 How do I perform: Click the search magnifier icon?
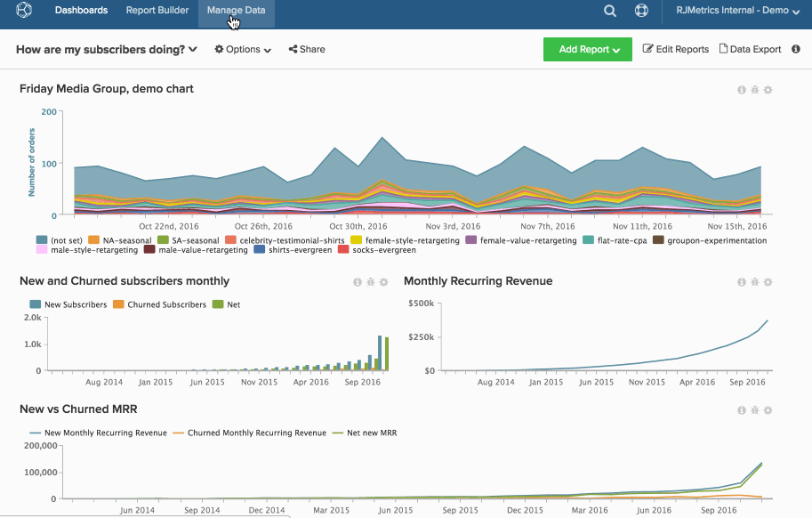point(609,12)
